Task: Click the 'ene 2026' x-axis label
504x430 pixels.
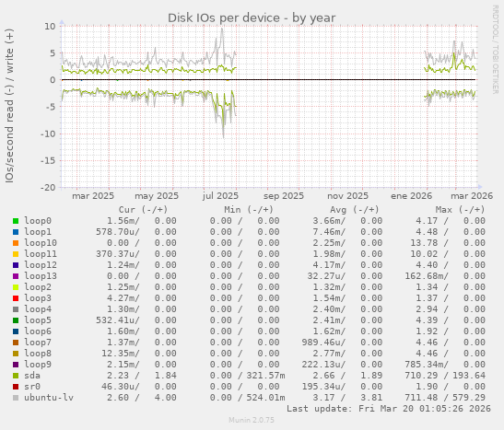Action: tap(412, 196)
